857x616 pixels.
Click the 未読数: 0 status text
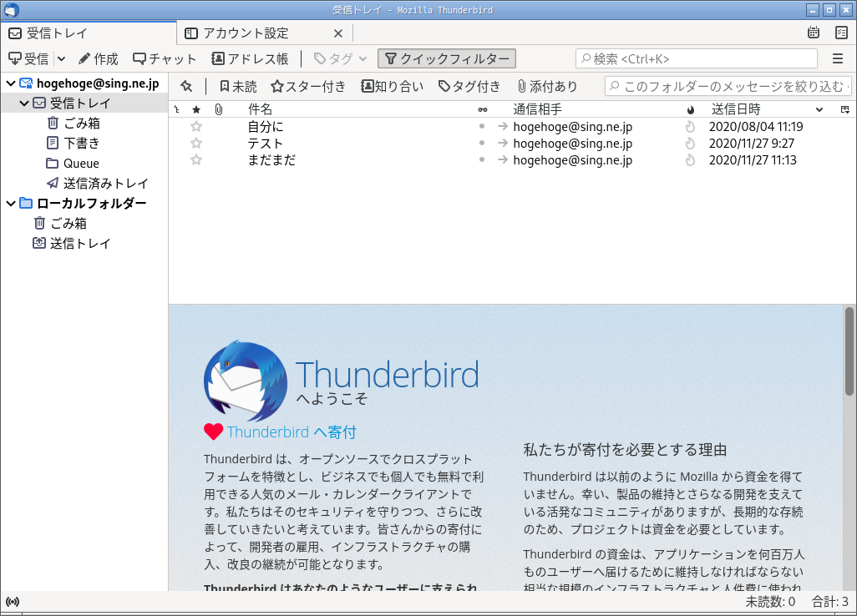(x=770, y=602)
